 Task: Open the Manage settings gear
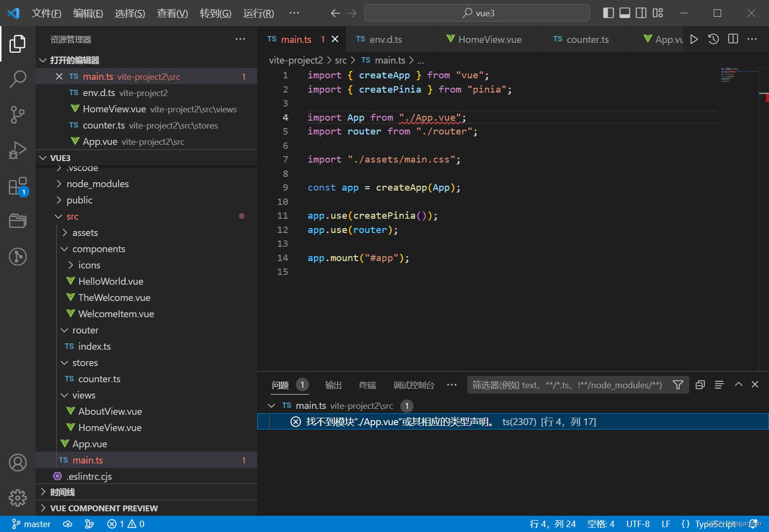click(18, 498)
